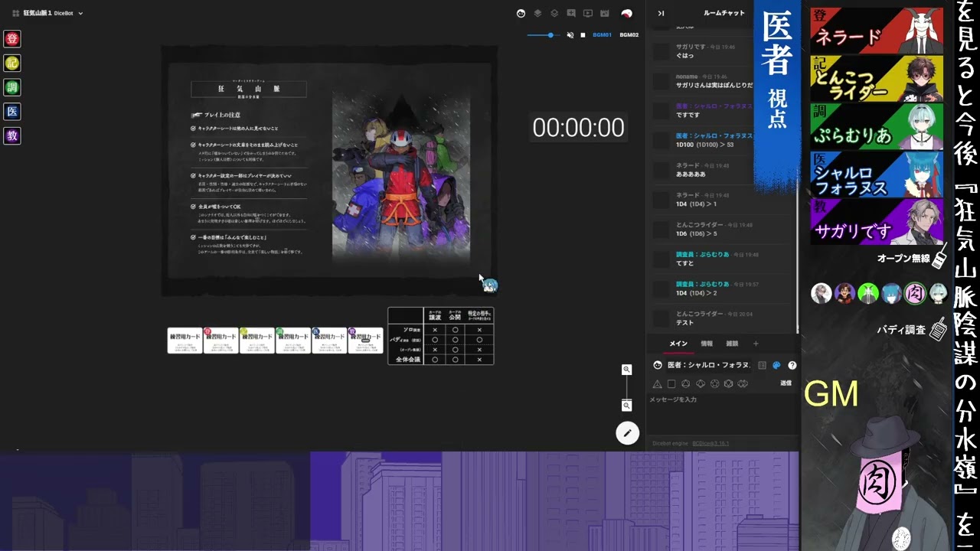Click the grid icon beside the room name

point(15,13)
